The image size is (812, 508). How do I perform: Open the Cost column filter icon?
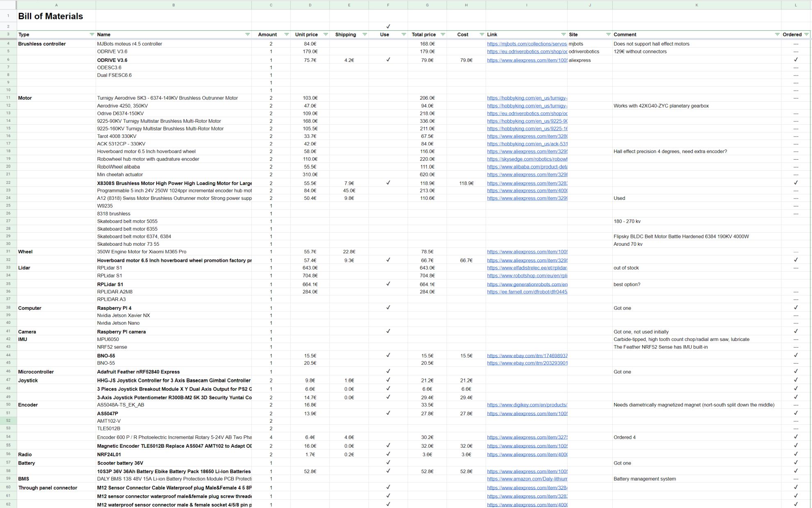point(481,34)
